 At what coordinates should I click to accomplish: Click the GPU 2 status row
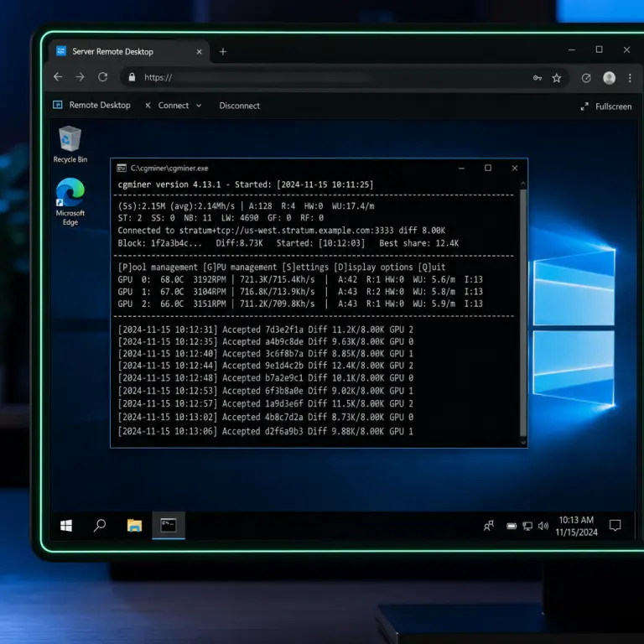tap(300, 304)
